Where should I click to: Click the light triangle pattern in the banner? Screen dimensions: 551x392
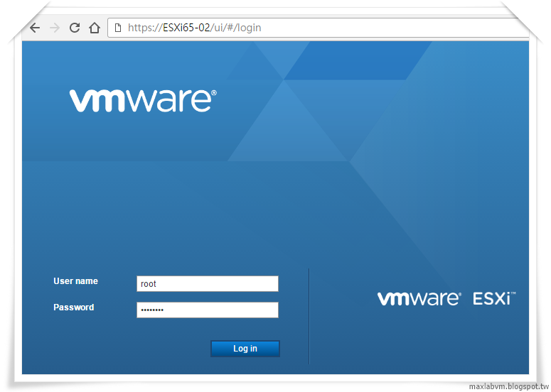(287, 121)
